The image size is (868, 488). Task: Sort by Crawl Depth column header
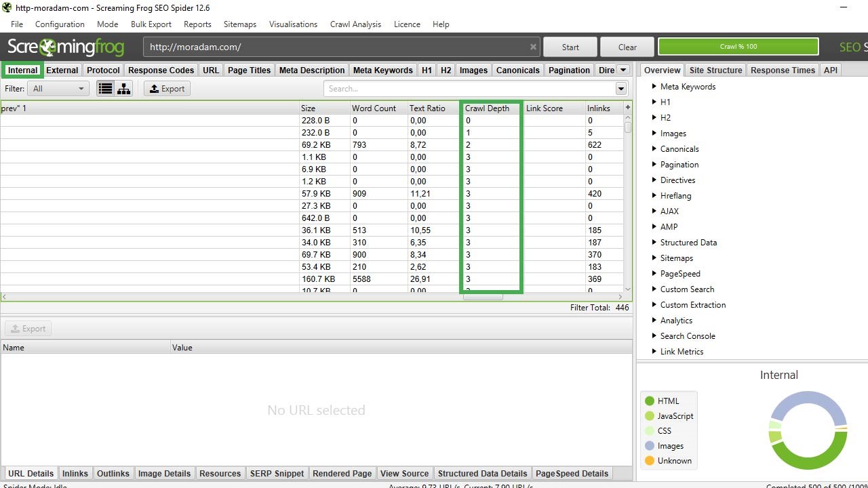point(492,108)
